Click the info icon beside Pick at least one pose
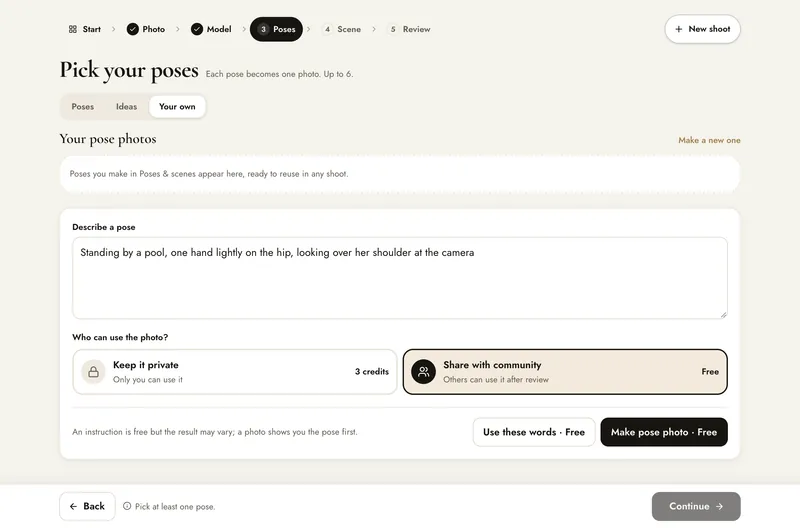 click(127, 506)
